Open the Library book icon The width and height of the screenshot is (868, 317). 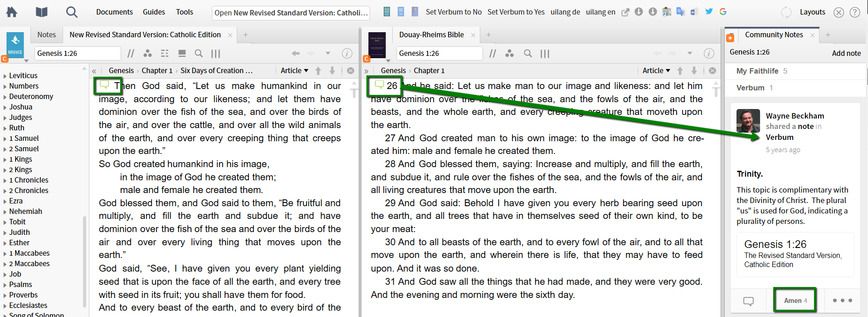pos(42,12)
